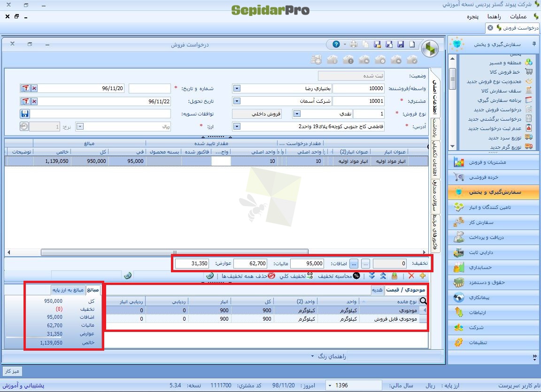Click the copy documents icon
The image size is (541, 392).
365,44
